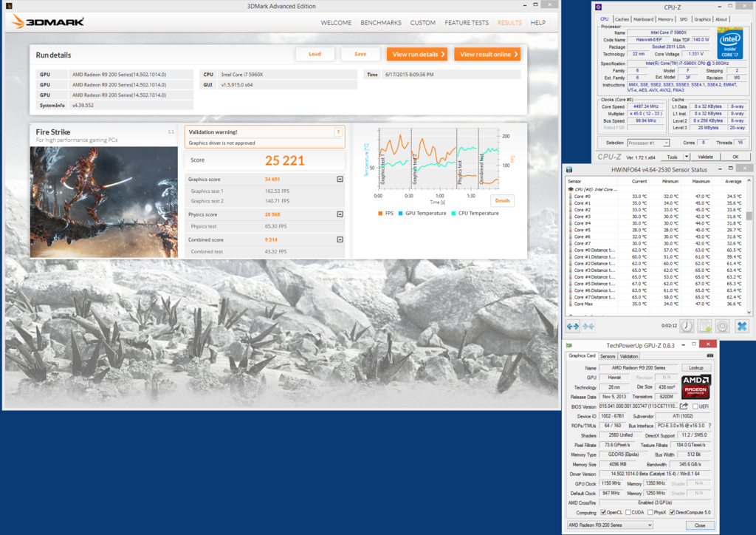Image resolution: width=756 pixels, height=535 pixels.
Task: Expand the Graphics score section
Action: click(x=340, y=179)
